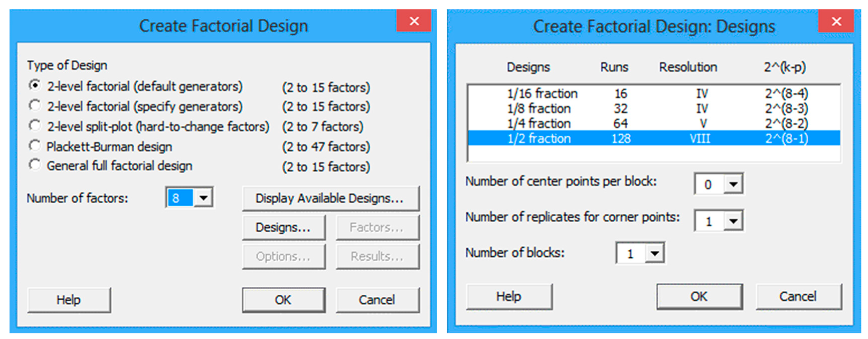
Task: Expand the Number of blocks dropdown
Action: [655, 253]
